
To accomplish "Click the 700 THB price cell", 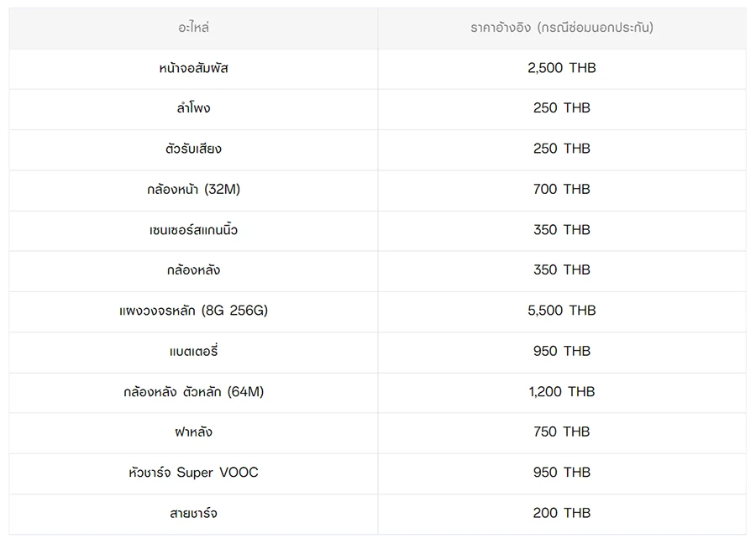I will coord(561,190).
